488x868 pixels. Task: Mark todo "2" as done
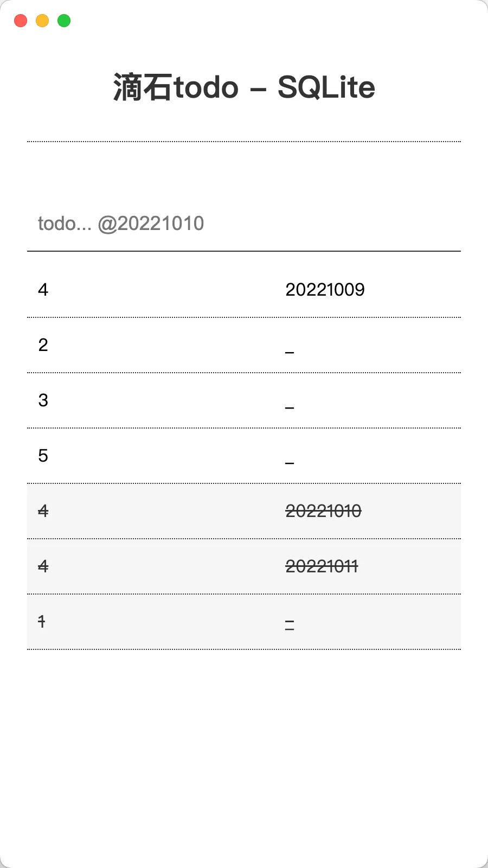pyautogui.click(x=43, y=345)
